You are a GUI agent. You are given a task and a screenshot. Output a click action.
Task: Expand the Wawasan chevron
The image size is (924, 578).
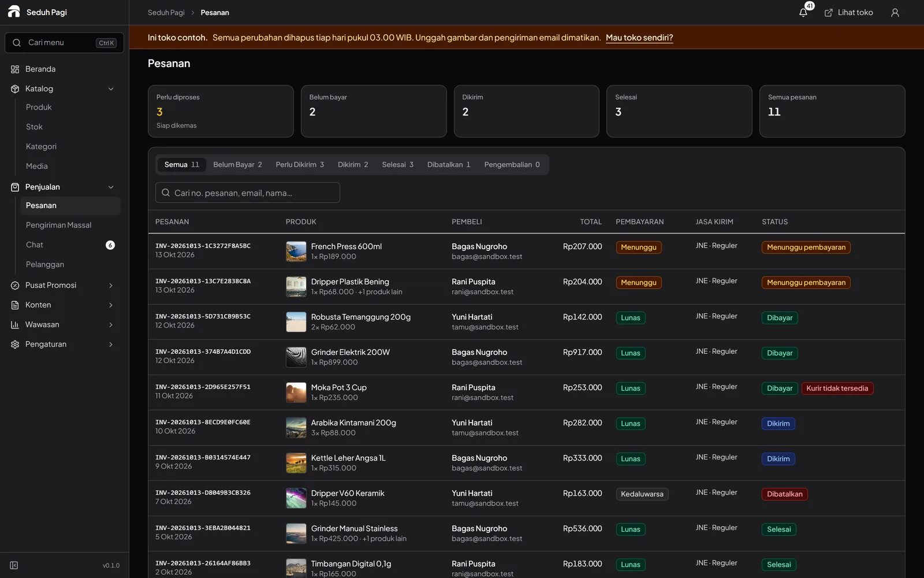coord(111,325)
